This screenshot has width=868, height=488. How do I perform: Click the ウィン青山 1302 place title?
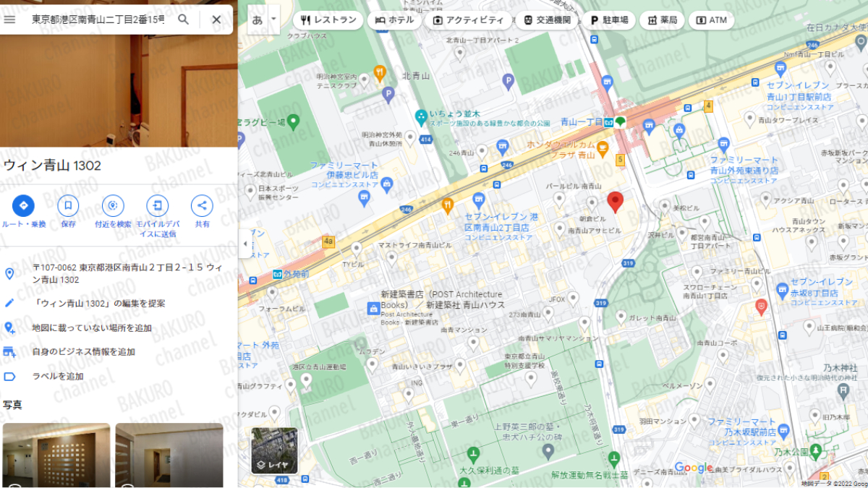(x=52, y=166)
